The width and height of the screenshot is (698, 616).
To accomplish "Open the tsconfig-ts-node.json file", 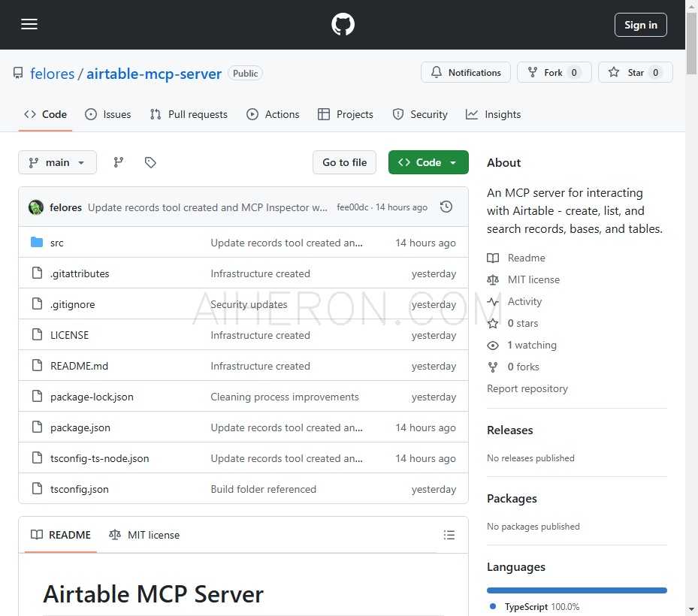I will pos(100,458).
